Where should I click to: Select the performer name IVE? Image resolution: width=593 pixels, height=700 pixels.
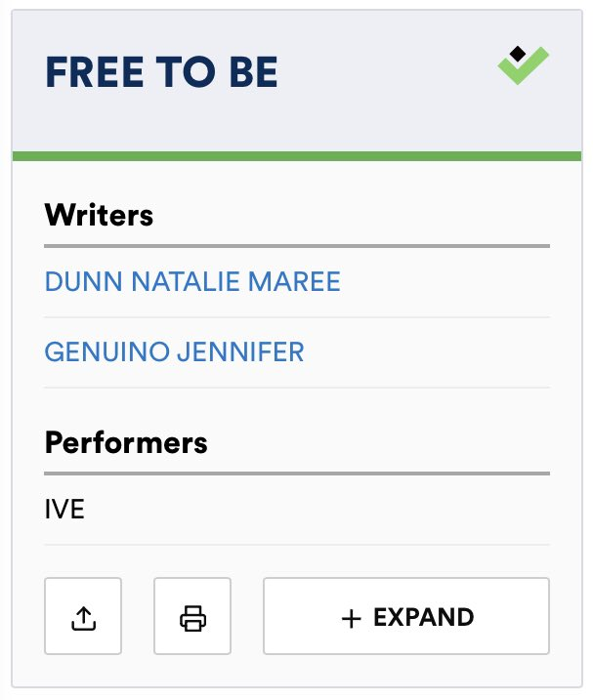coord(64,509)
